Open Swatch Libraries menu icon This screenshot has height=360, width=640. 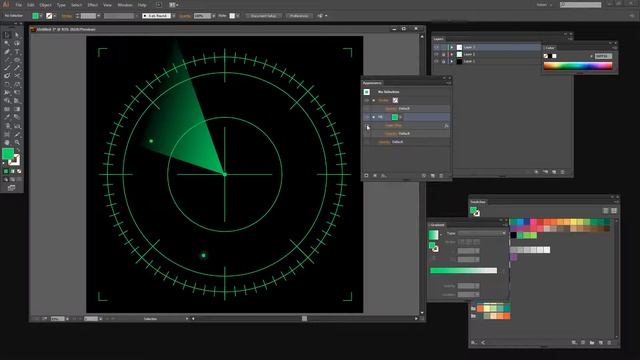(x=474, y=342)
